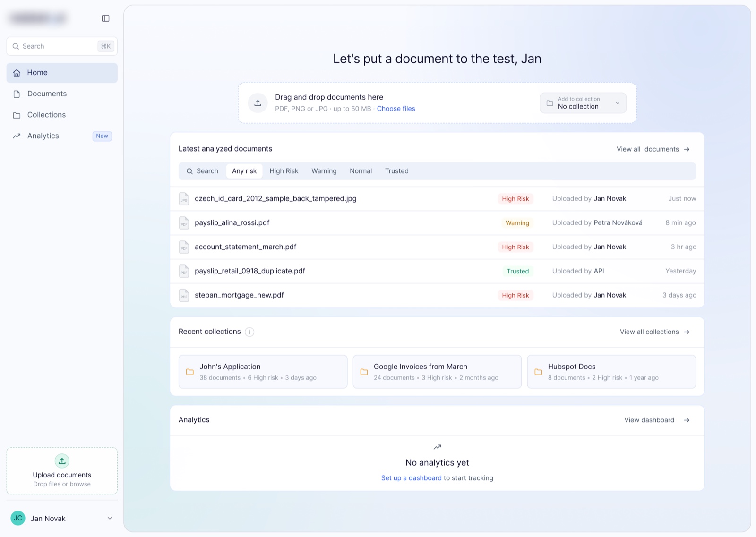Click the folder icon of Hubspot Docs

point(538,372)
